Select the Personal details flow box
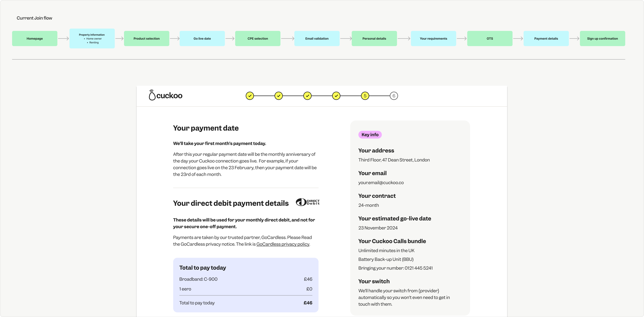The image size is (644, 317). point(374,38)
